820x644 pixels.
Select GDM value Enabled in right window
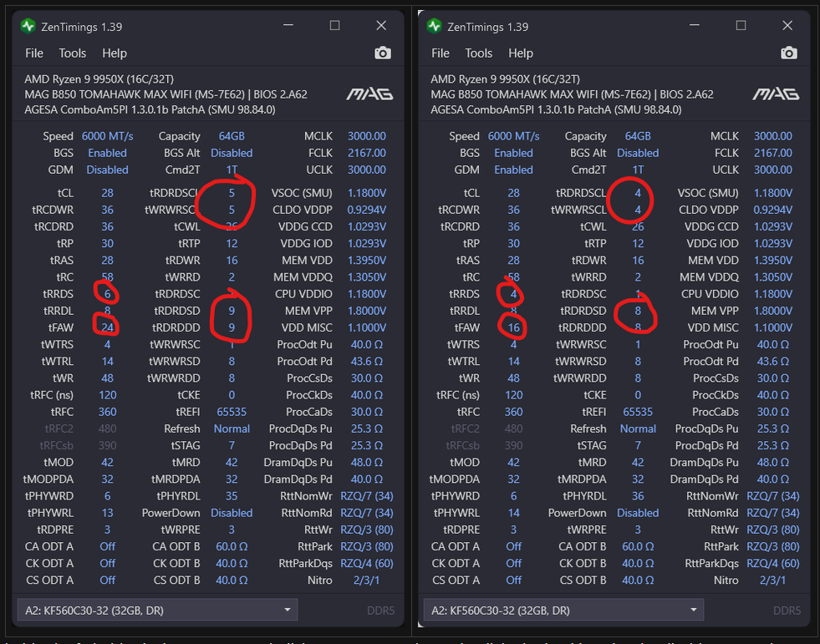(x=513, y=170)
